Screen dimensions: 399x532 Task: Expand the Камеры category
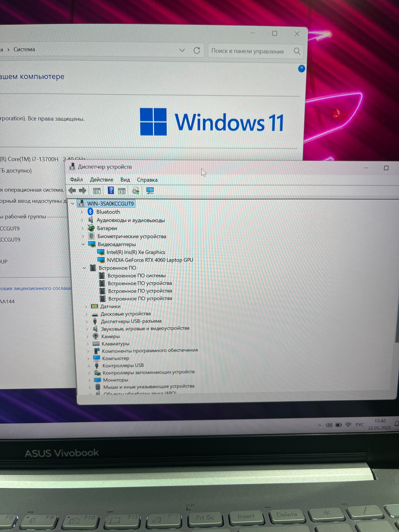[x=87, y=336]
